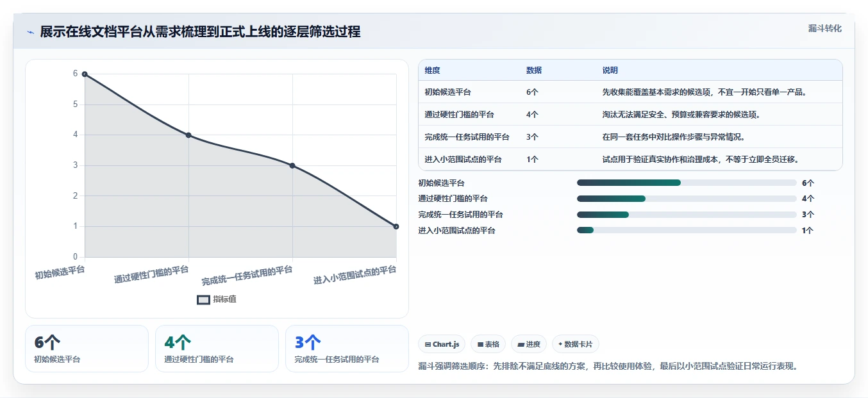Click table cell 初始候选平台

pyautogui.click(x=447, y=92)
